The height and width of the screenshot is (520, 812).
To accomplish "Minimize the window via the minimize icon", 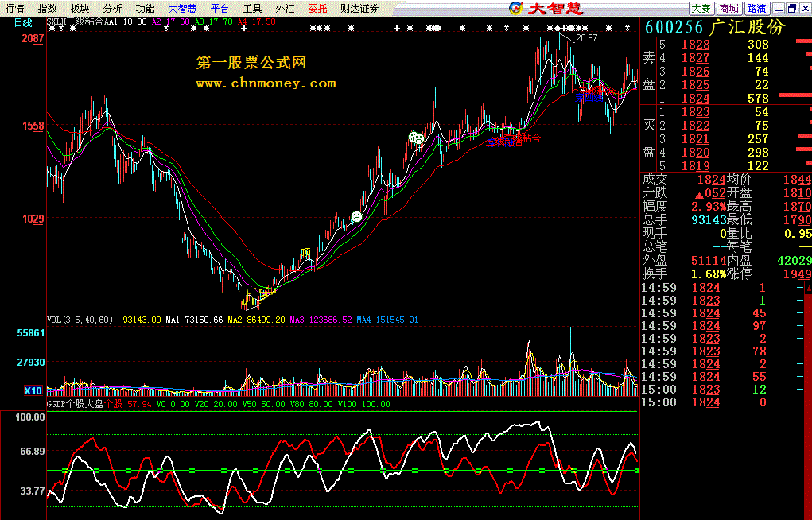I will pos(779,8).
